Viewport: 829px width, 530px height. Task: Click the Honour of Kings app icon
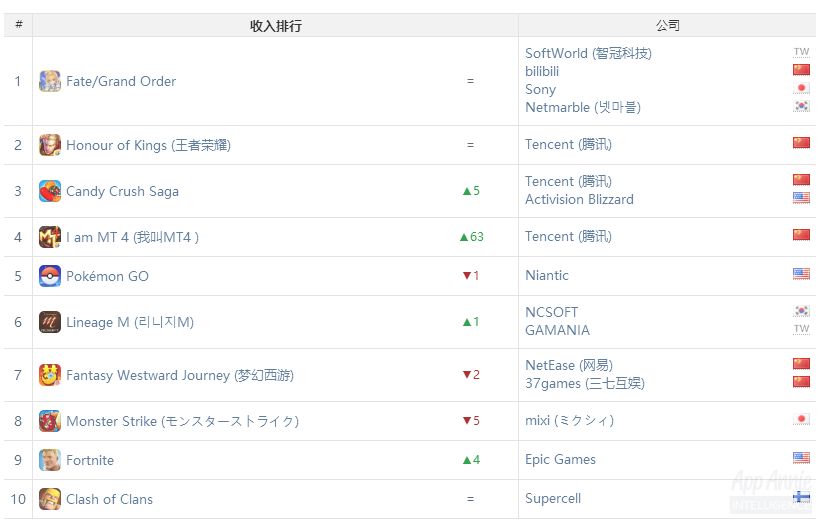(49, 145)
